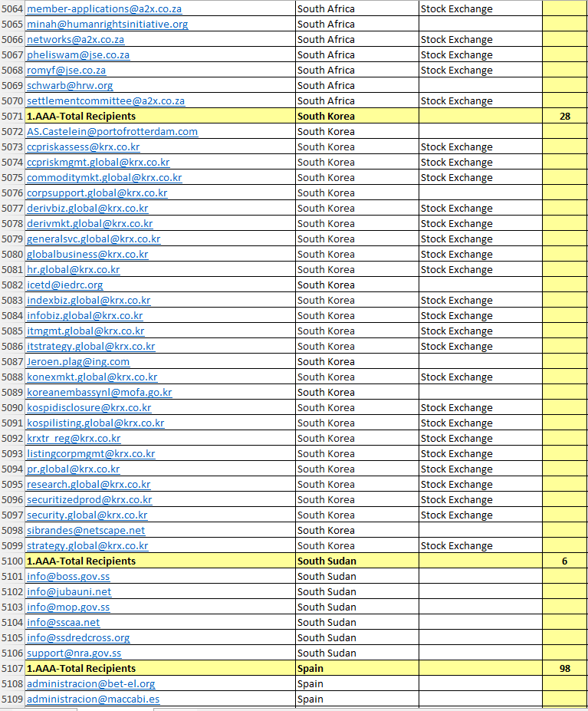
Task: Select the South Korea total cell showing 28
Action: tap(565, 117)
